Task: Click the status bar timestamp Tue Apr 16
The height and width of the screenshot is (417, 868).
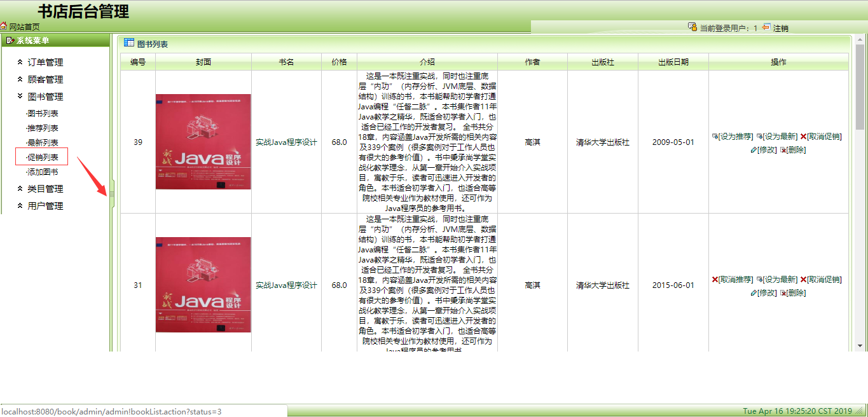Action: tap(797, 411)
